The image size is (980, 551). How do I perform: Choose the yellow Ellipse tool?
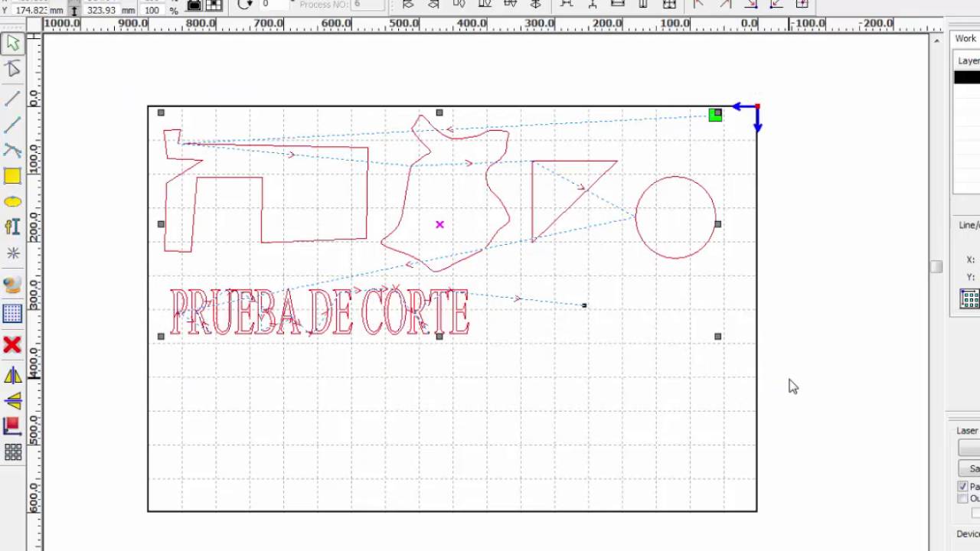(12, 202)
